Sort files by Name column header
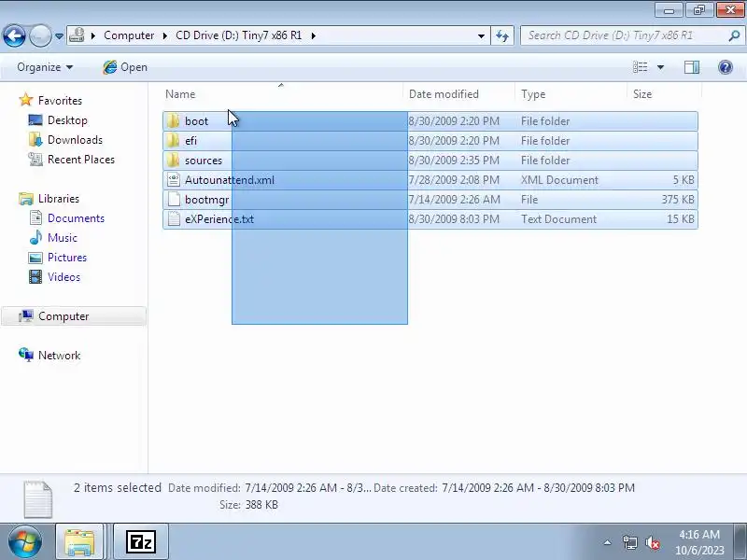 pyautogui.click(x=282, y=94)
